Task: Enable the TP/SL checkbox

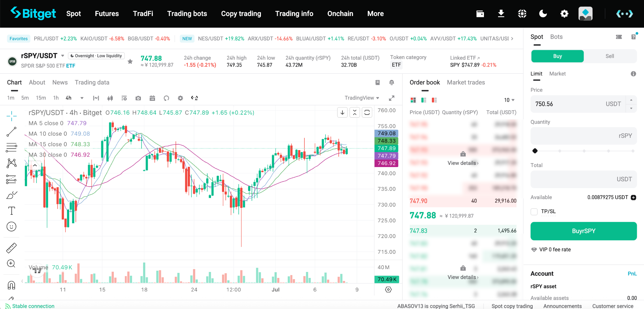Action: coord(534,212)
